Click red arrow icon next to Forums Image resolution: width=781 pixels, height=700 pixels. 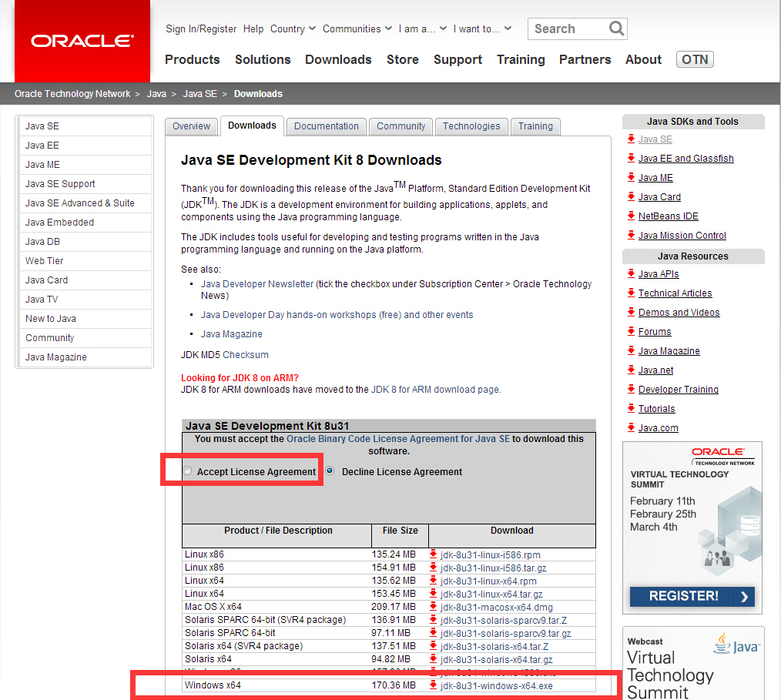(631, 332)
